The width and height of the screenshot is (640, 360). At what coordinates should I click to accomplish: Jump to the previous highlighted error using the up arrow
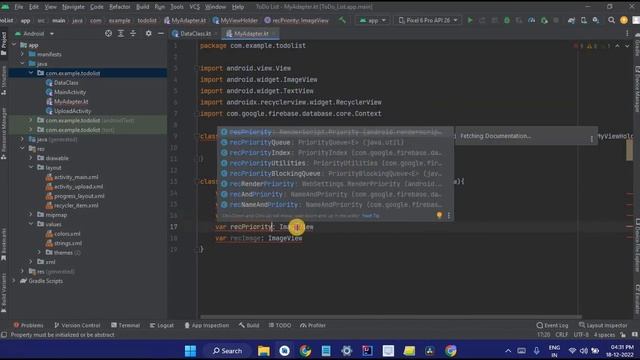[x=617, y=46]
